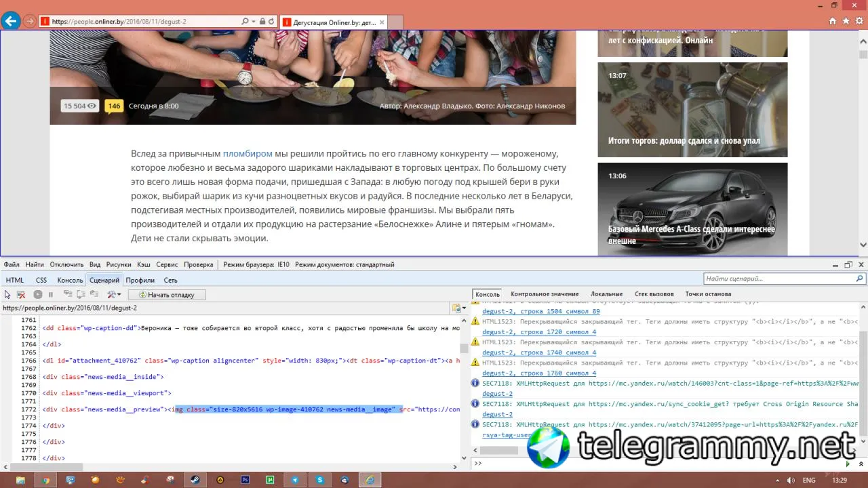868x488 pixels.
Task: Open File Explorer from the taskbar
Action: (20, 480)
